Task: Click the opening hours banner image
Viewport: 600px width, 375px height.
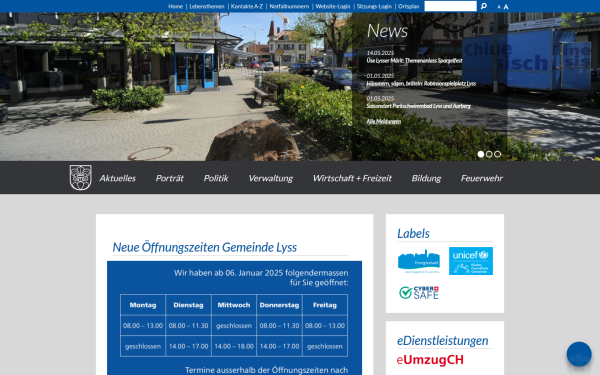Action: point(234,318)
